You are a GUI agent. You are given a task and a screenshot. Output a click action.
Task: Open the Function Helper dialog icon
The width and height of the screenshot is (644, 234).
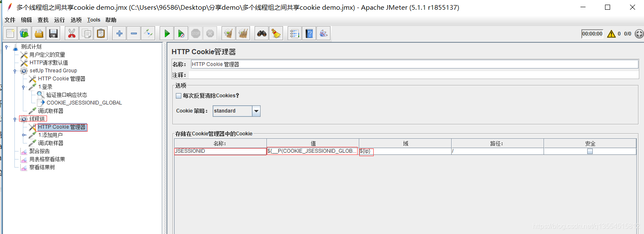click(x=294, y=33)
